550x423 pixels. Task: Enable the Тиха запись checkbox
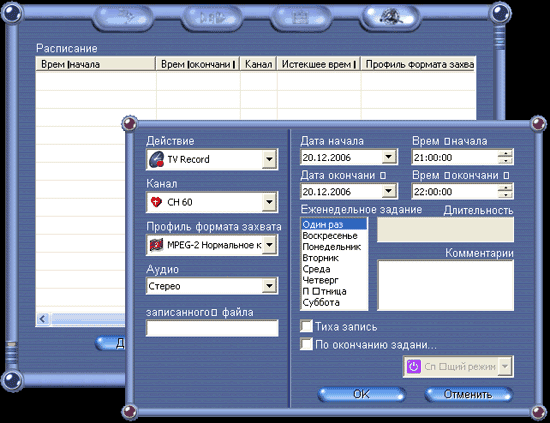pos(306,326)
